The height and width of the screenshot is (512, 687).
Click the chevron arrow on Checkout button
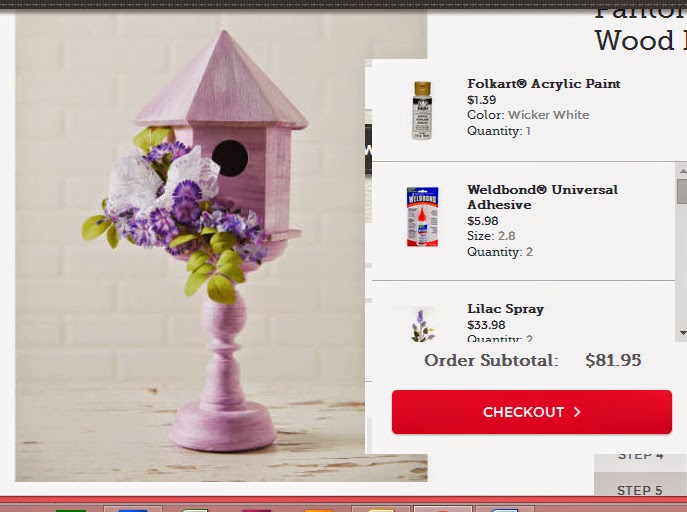pos(577,412)
